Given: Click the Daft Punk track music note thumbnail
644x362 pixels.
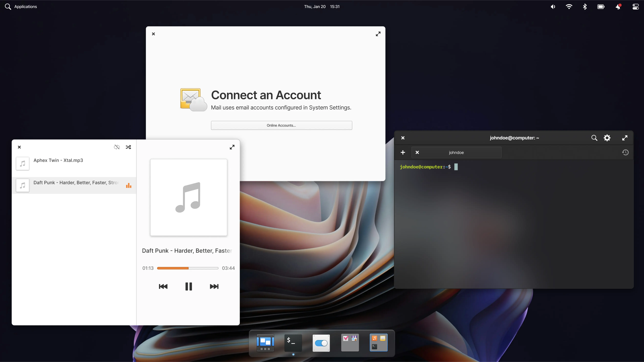Looking at the screenshot, I should point(22,185).
